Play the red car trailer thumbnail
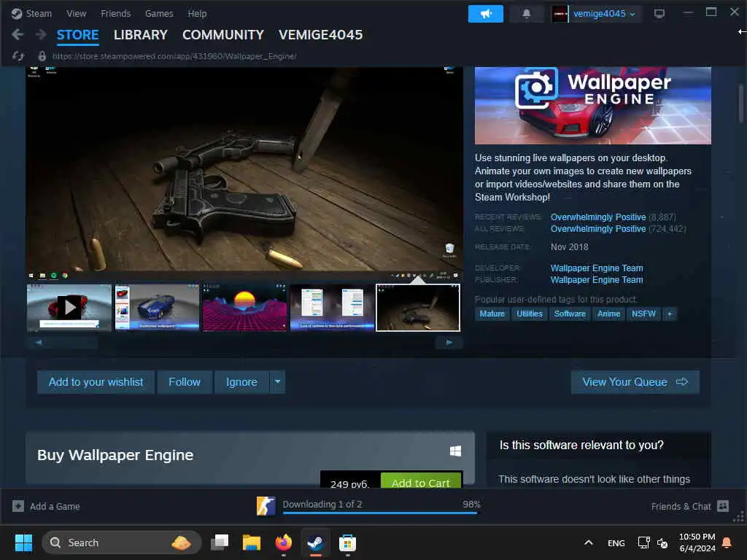Viewport: 747px width, 560px height. coord(69,308)
